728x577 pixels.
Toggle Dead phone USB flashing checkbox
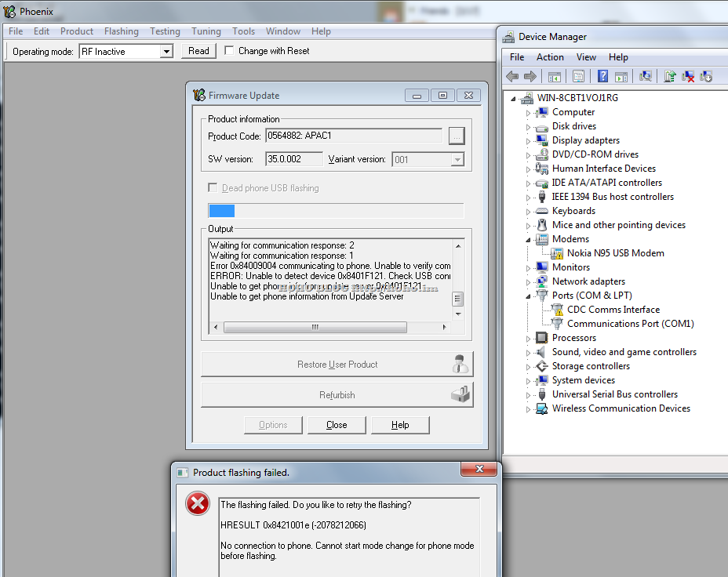(x=213, y=187)
